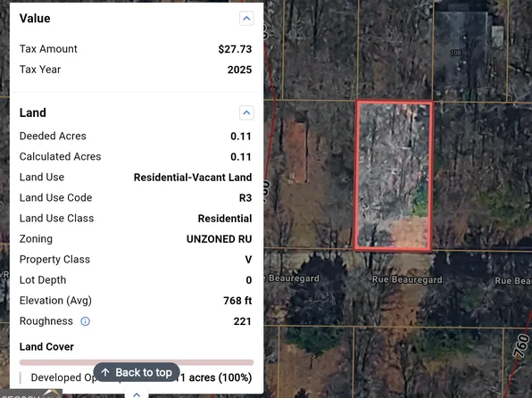This screenshot has width=532, height=398.
Task: Select the highlighted red parcel on map
Action: 394,176
